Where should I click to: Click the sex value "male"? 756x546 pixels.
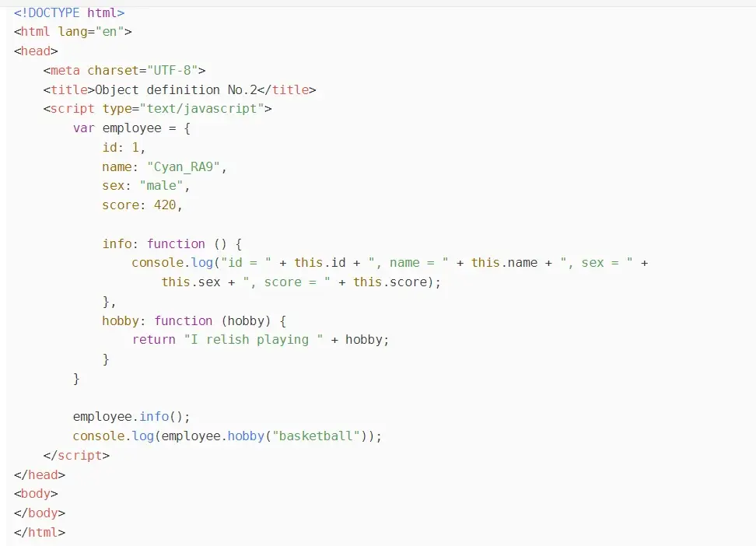(161, 186)
